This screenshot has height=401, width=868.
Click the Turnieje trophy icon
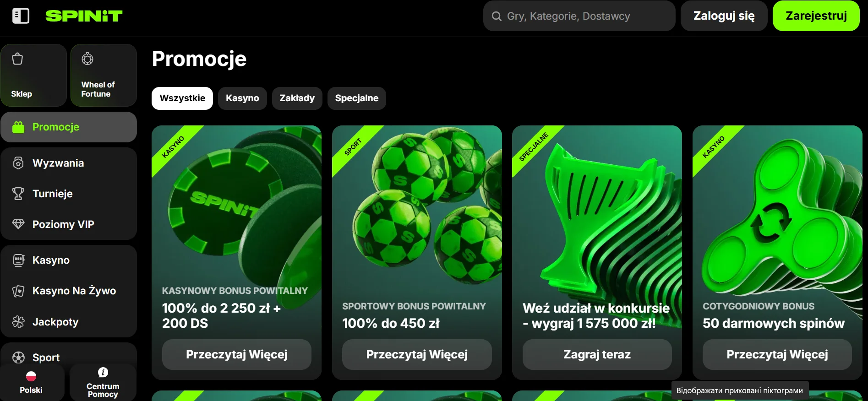[18, 194]
